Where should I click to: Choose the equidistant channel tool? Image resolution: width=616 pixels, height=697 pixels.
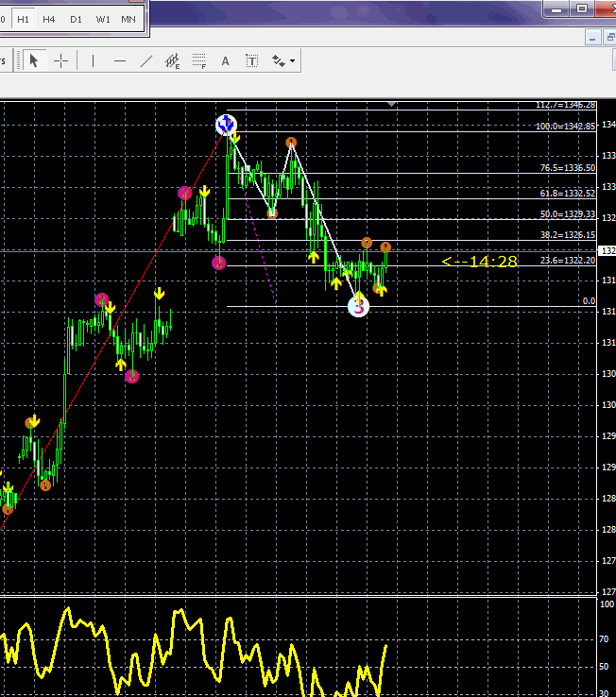(x=173, y=60)
